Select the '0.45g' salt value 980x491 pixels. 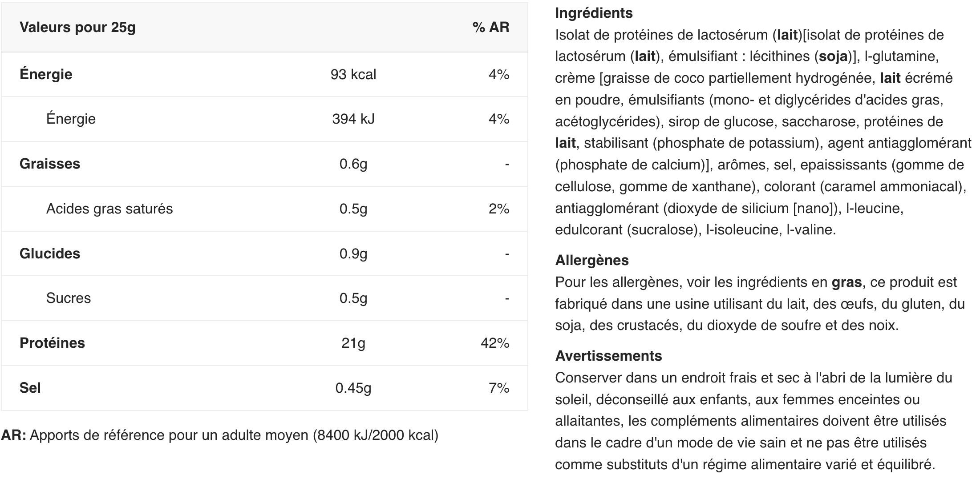tap(353, 388)
